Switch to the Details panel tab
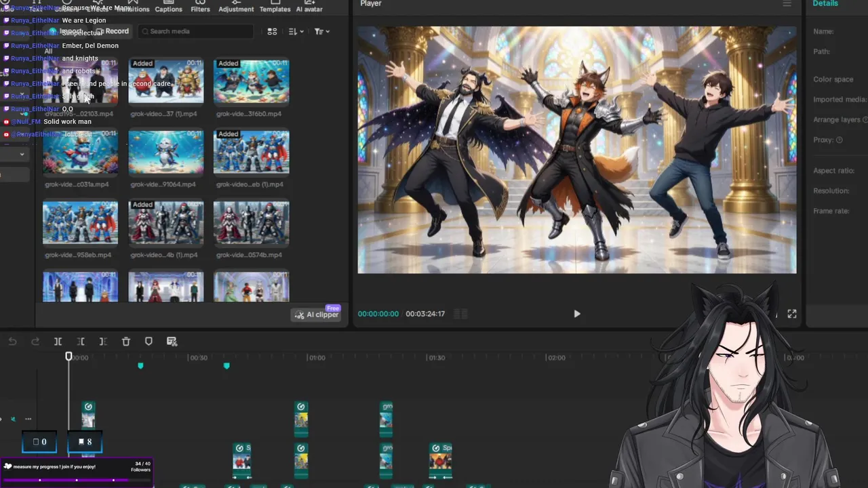This screenshot has width=868, height=488. point(825,3)
